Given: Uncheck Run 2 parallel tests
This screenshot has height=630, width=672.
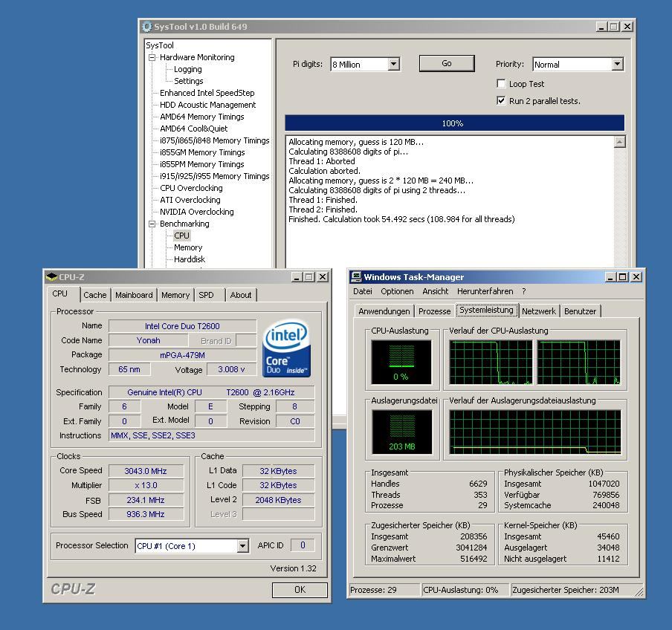Looking at the screenshot, I should coord(500,100).
